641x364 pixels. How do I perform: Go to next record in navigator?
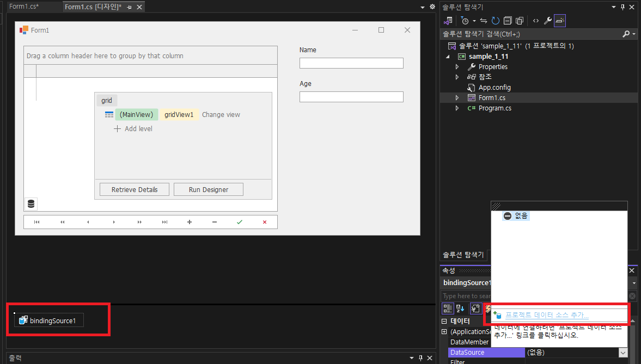point(114,222)
